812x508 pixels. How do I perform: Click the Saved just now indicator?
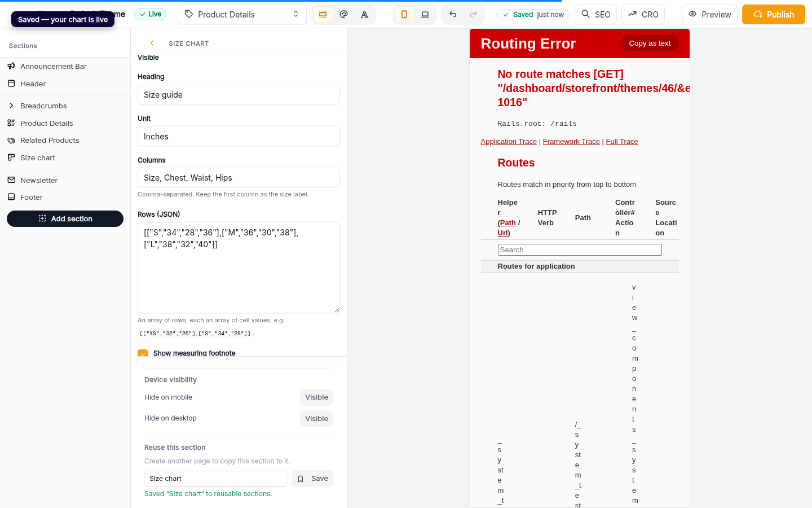point(533,15)
